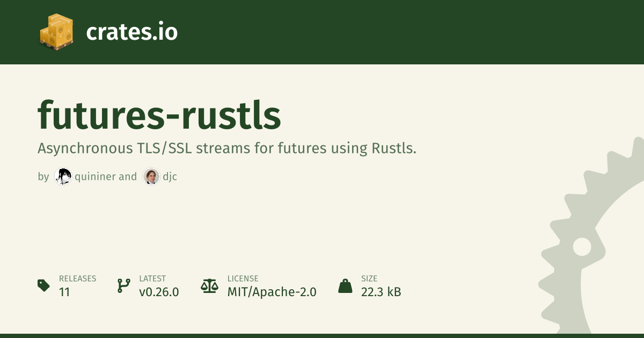Open the quininer author name
This screenshot has width=644, height=338.
tap(96, 177)
